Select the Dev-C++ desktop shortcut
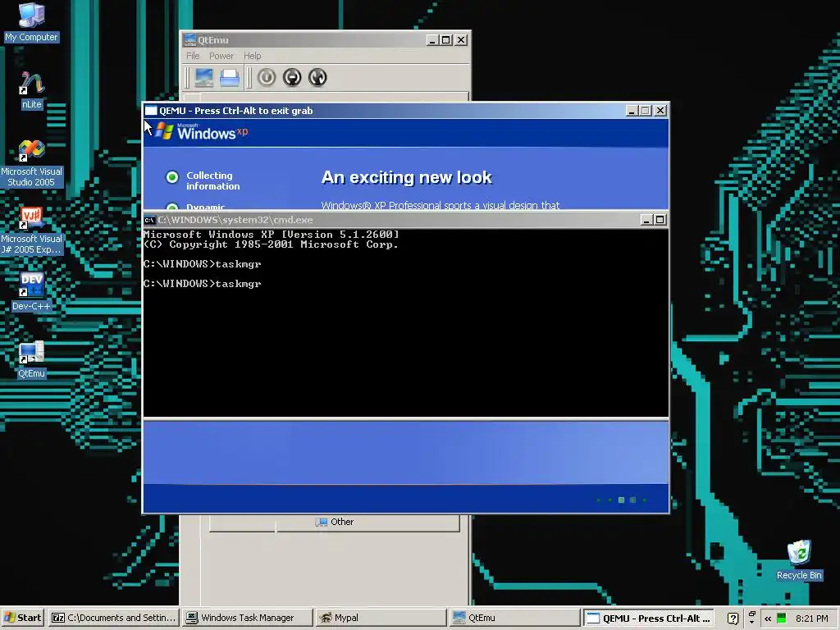The image size is (840, 630). click(31, 292)
